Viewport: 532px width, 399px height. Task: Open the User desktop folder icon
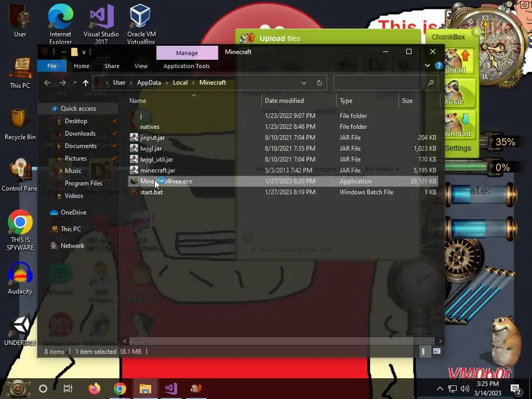(20, 20)
